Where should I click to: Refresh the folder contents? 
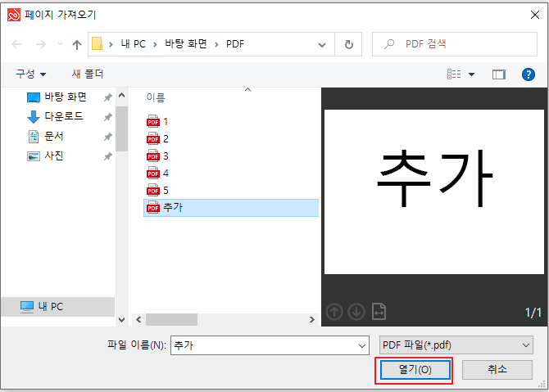tap(349, 44)
